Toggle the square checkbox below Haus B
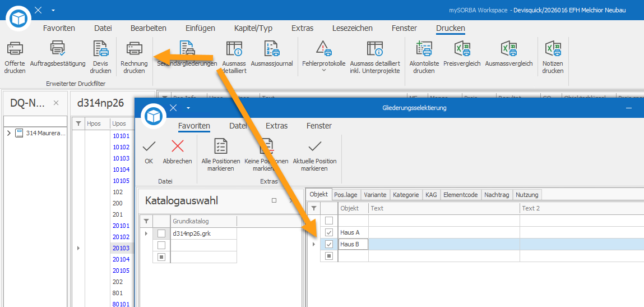The image size is (644, 307). pyautogui.click(x=329, y=256)
